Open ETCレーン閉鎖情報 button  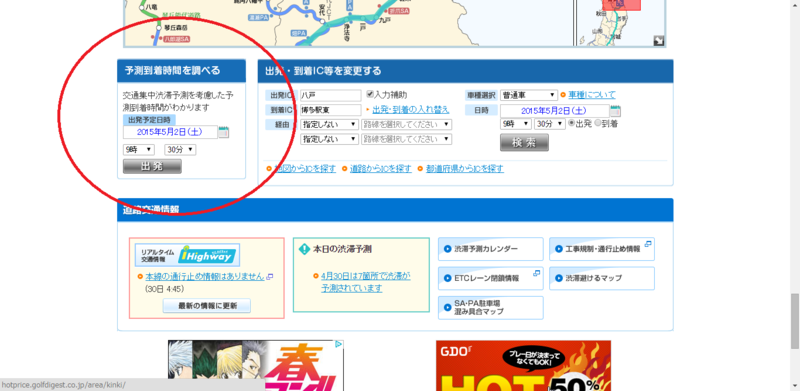tap(490, 278)
